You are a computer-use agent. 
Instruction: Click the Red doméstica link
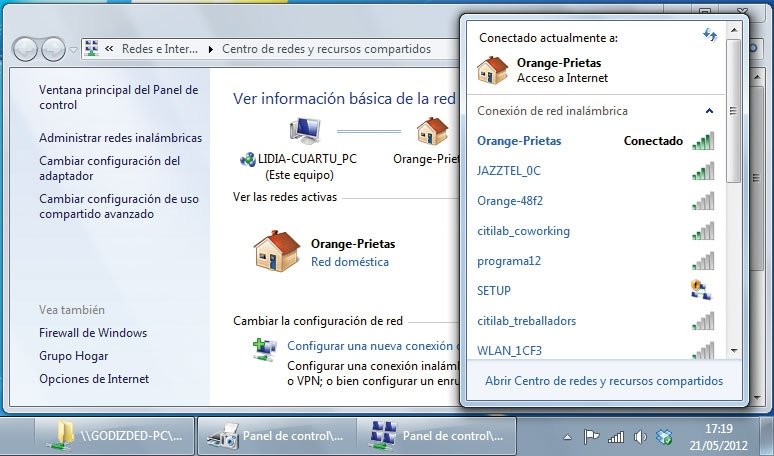(x=349, y=262)
